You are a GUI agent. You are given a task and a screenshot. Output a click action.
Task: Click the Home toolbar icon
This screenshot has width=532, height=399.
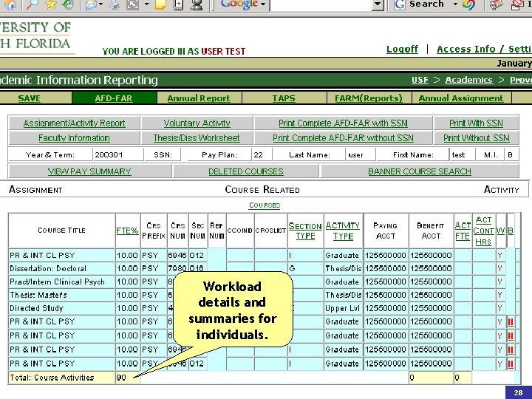click(x=10, y=4)
